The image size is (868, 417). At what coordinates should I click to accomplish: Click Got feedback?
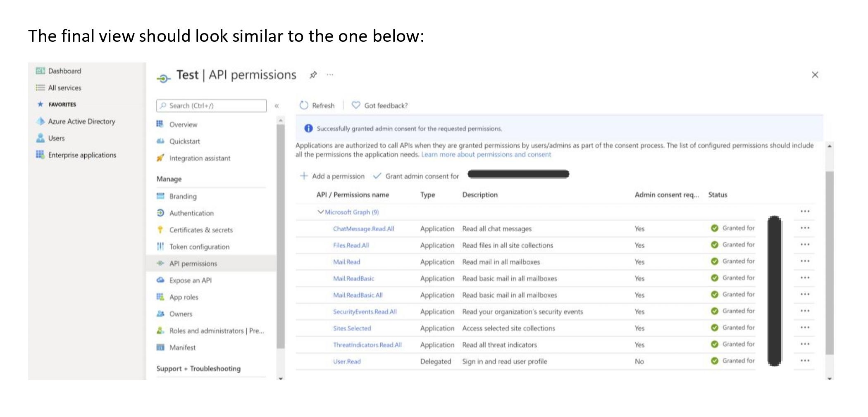coord(379,105)
